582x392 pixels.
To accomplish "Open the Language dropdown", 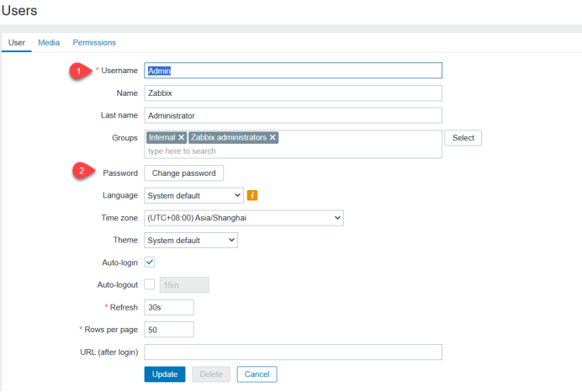I will coord(193,195).
